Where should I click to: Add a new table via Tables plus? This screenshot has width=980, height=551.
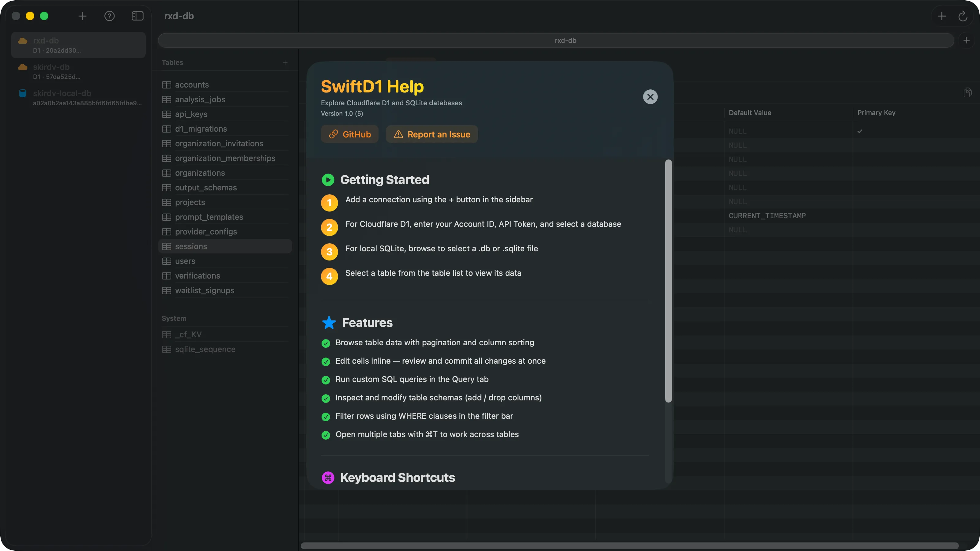(285, 63)
